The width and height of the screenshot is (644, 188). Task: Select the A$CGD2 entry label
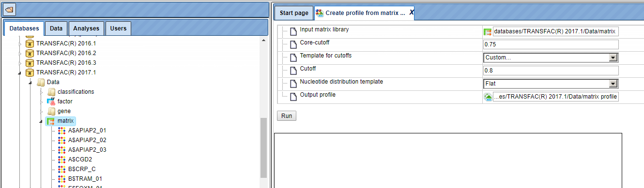tap(80, 159)
